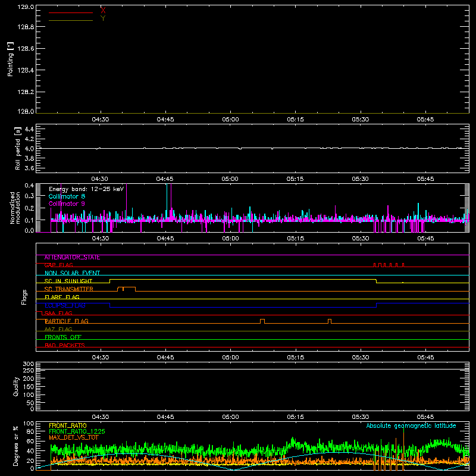Click the first PARTICLE_FLAG pulse after 05:00

[x=262, y=321]
